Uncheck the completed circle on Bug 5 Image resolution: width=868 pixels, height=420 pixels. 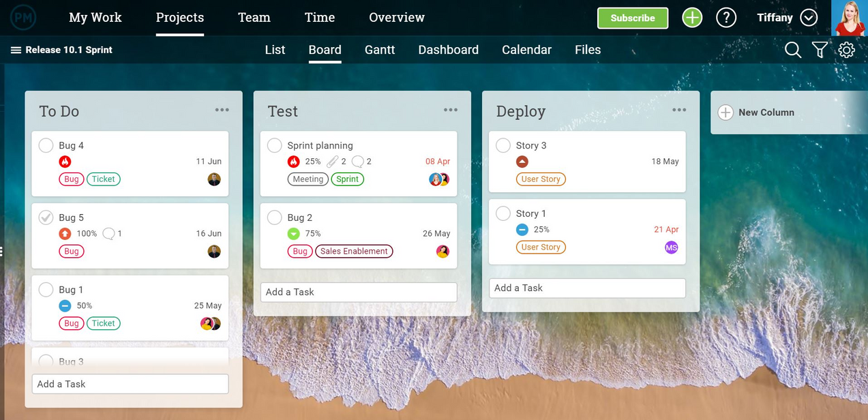click(45, 217)
